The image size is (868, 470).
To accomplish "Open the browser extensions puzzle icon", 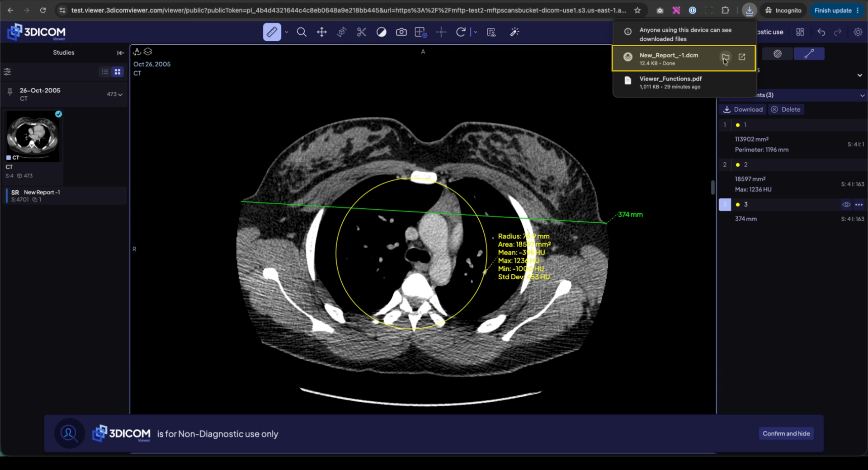I will [x=726, y=10].
